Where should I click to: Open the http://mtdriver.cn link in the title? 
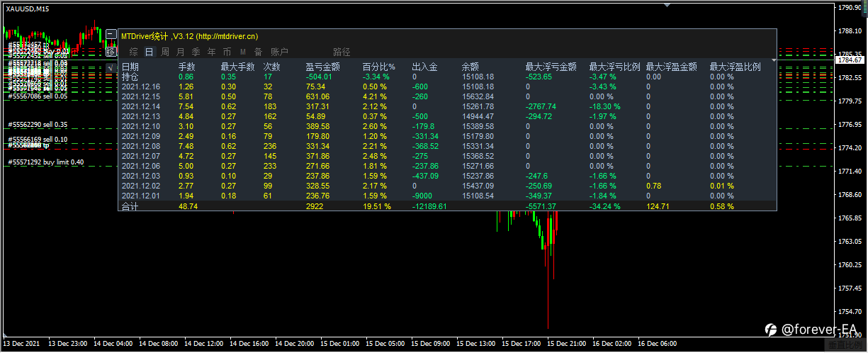[227, 36]
